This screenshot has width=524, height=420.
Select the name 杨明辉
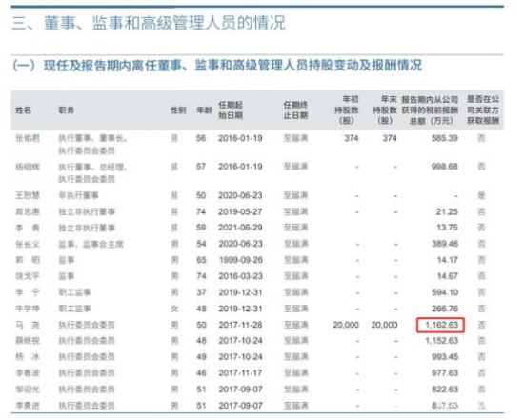click(28, 167)
